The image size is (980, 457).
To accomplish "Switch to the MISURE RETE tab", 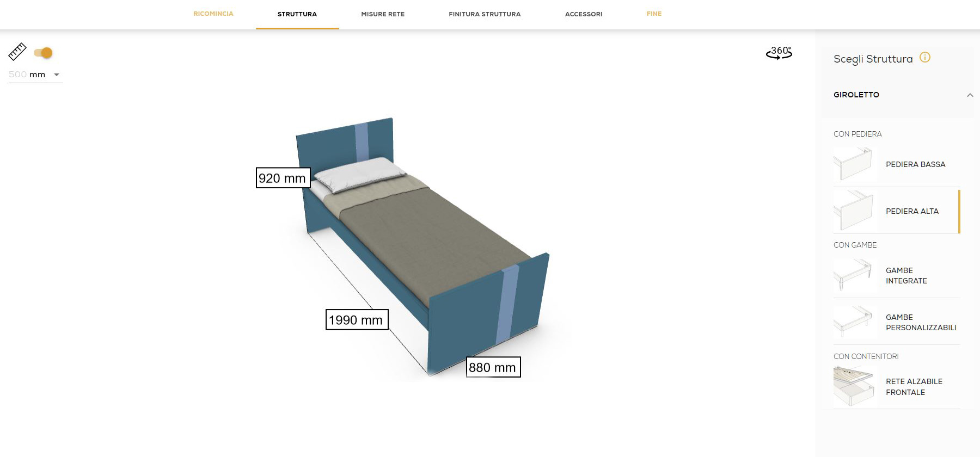I will tap(383, 14).
